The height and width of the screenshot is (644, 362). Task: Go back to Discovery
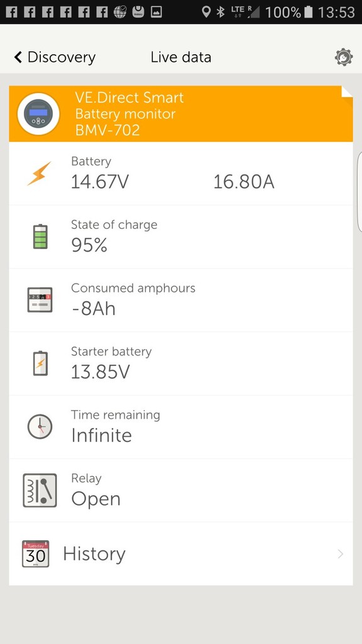55,57
